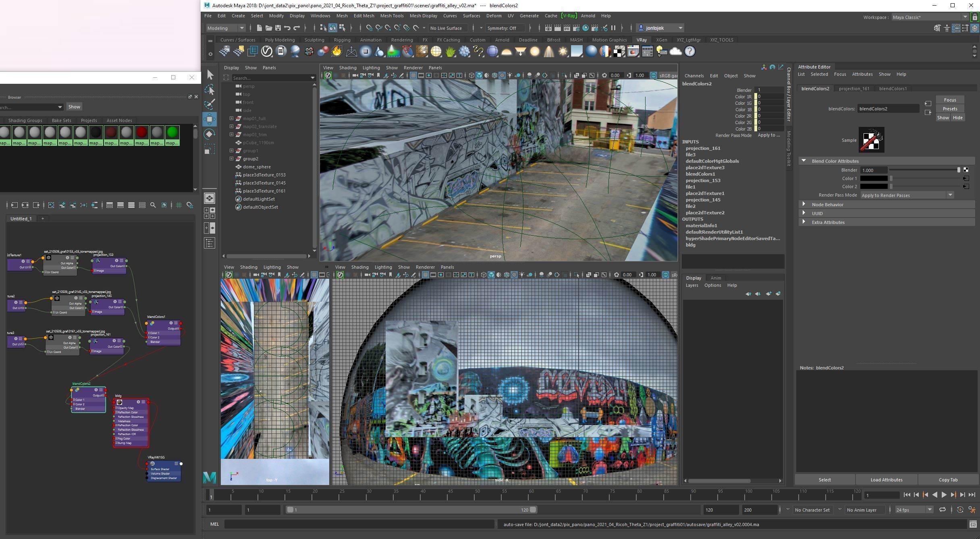Expand group2 in the Outliner

pyautogui.click(x=232, y=159)
